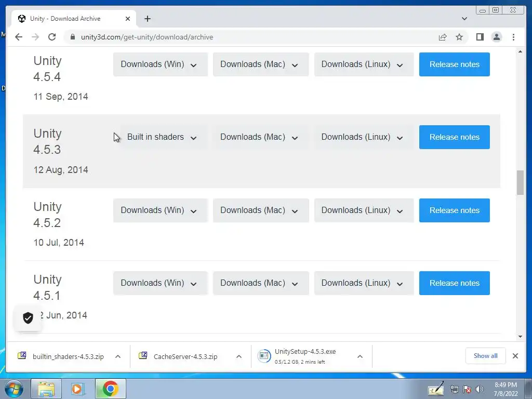The image size is (532, 399).
Task: Click the network tray icon
Action: [x=454, y=389]
